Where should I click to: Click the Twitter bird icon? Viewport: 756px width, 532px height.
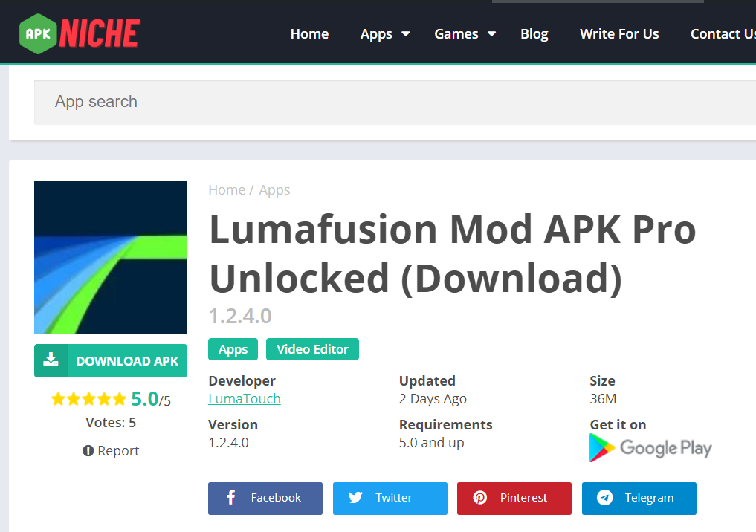355,497
